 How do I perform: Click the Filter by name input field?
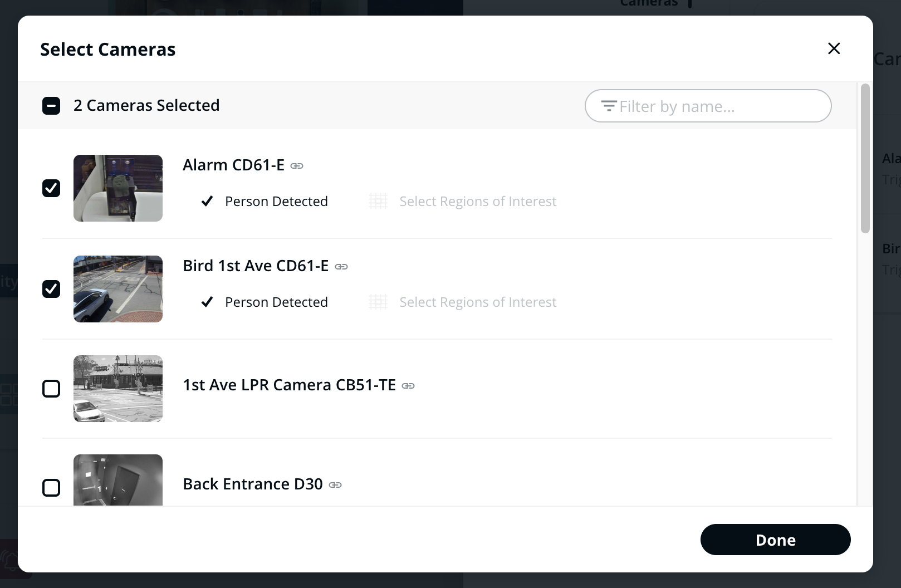(718, 106)
